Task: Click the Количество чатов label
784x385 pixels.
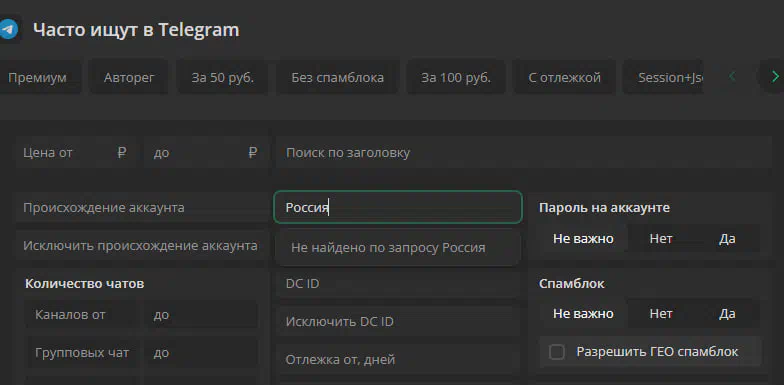Action: click(x=84, y=284)
